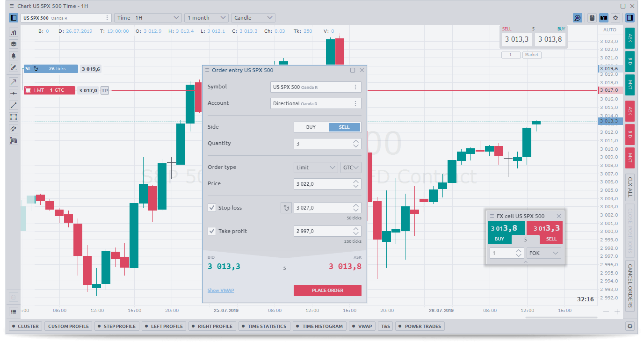Click the green ASK sidebar button
The width and height of the screenshot is (644, 342).
[630, 37]
